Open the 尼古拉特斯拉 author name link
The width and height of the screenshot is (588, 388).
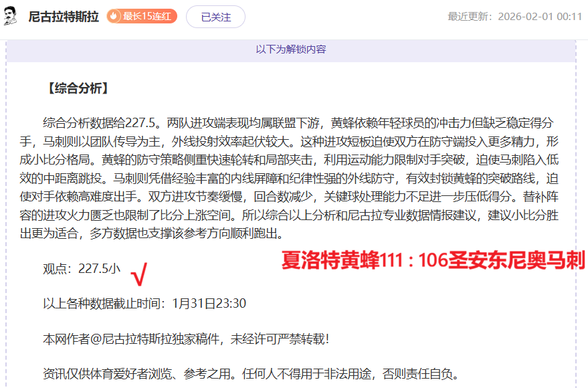pos(64,17)
